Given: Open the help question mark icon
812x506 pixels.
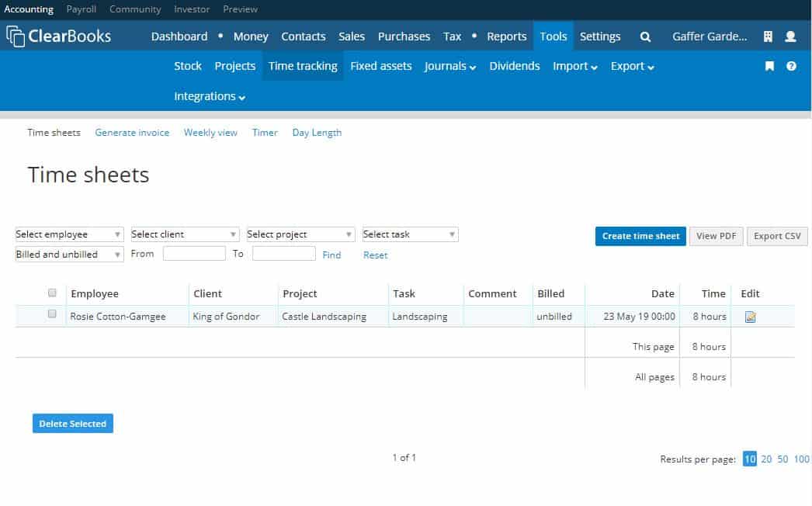Looking at the screenshot, I should tap(791, 66).
